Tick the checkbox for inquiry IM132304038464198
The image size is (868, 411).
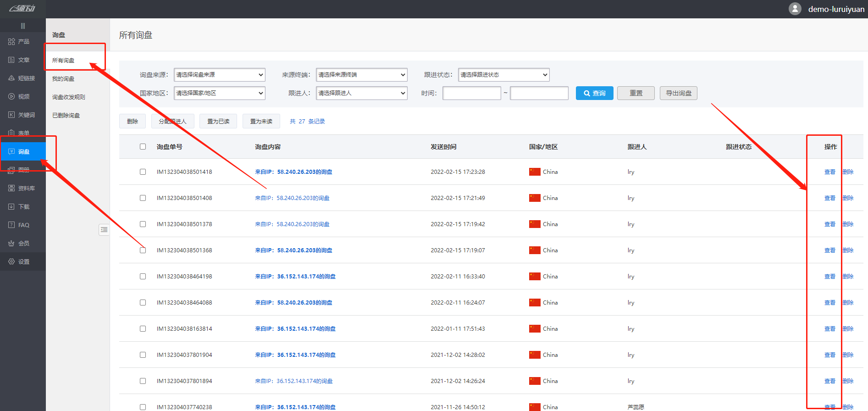pos(143,277)
